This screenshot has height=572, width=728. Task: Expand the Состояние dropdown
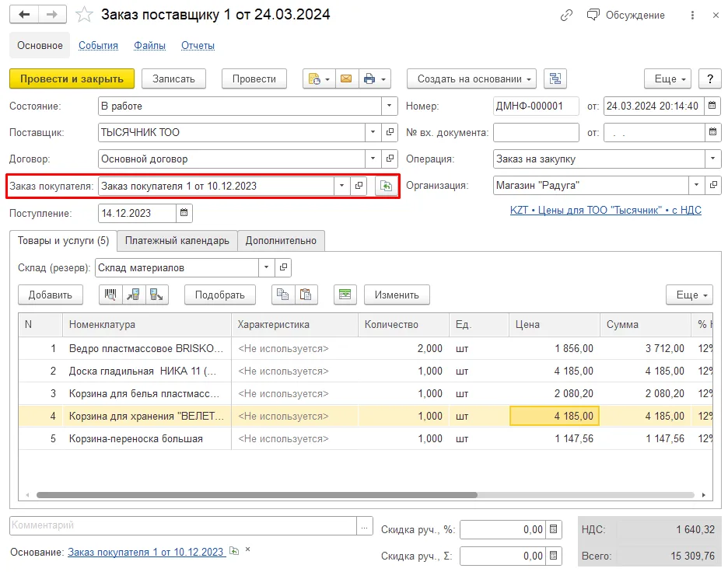pyautogui.click(x=389, y=106)
